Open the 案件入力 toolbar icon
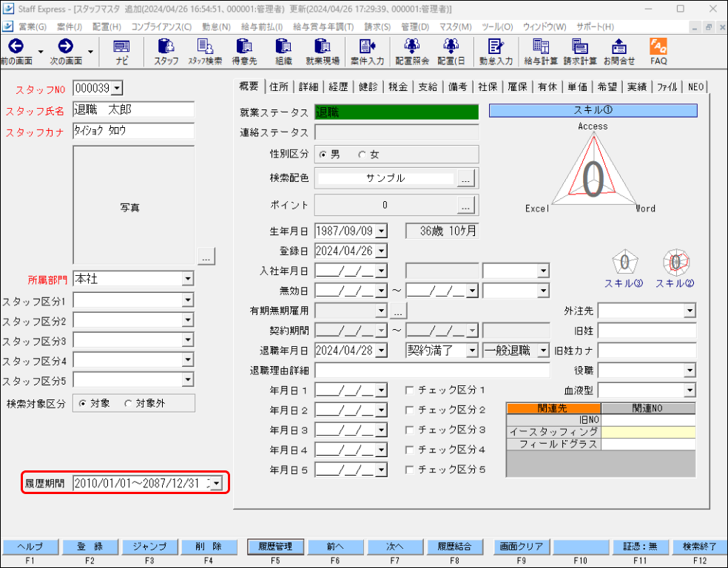Image resolution: width=728 pixels, height=568 pixels. [367, 47]
